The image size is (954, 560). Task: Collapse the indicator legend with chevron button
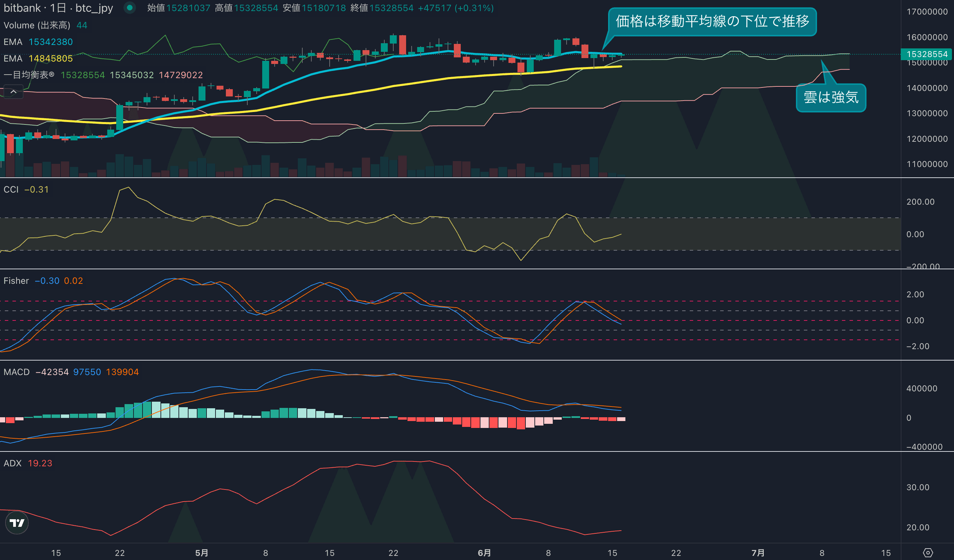click(x=13, y=92)
